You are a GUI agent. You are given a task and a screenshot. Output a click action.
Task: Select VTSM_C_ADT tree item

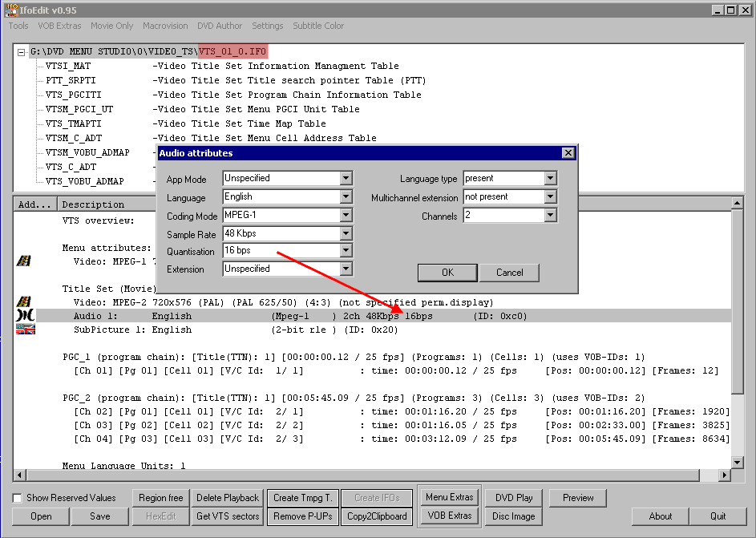pyautogui.click(x=73, y=139)
